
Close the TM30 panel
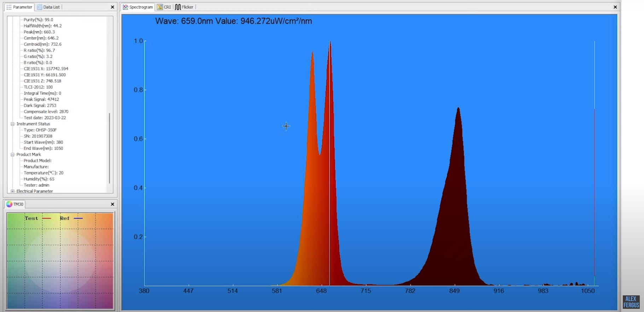point(112,204)
